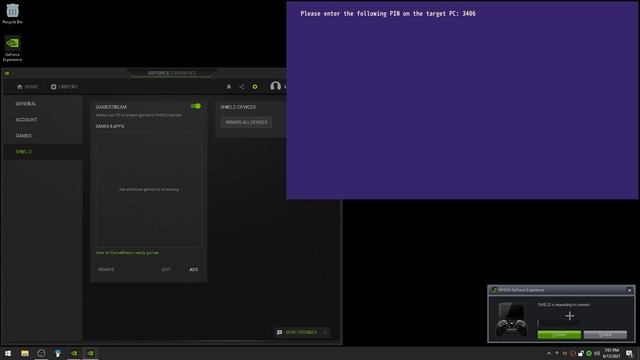This screenshot has height=360, width=640.
Task: Click the NVIDIA logo in GeForce Experience title bar
Action: [x=7, y=73]
